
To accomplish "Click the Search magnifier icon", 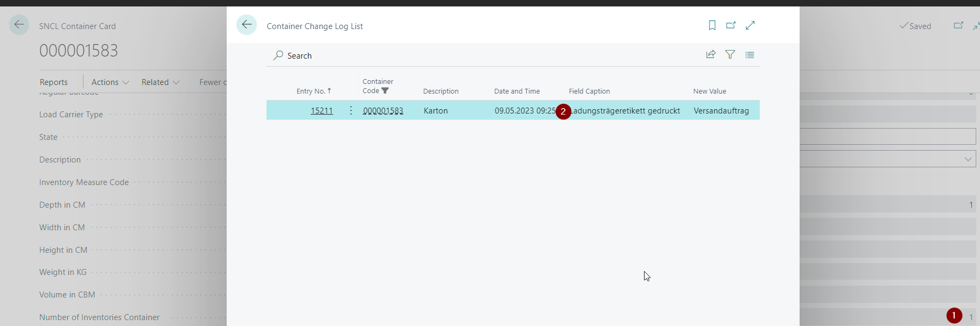I will (x=278, y=55).
